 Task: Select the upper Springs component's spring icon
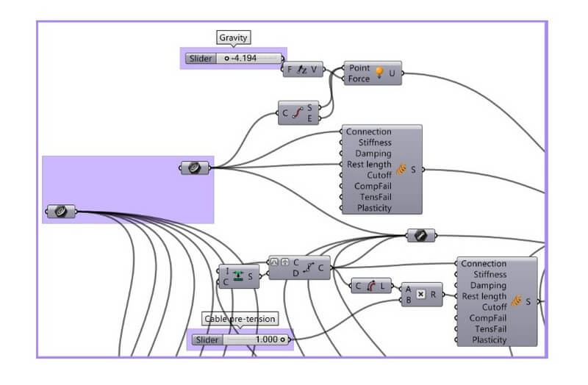[x=401, y=170]
